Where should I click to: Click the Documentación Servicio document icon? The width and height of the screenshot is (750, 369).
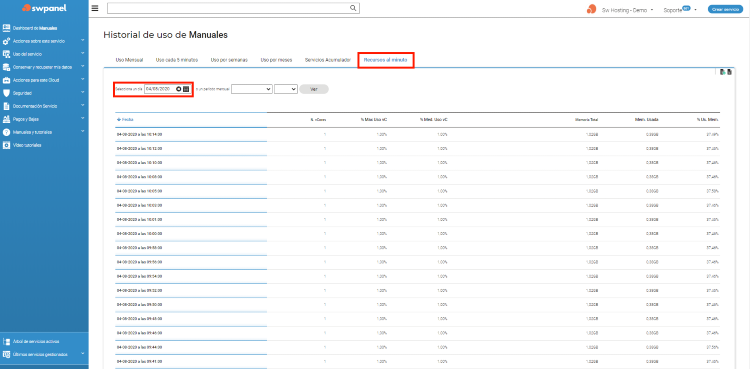coord(7,106)
